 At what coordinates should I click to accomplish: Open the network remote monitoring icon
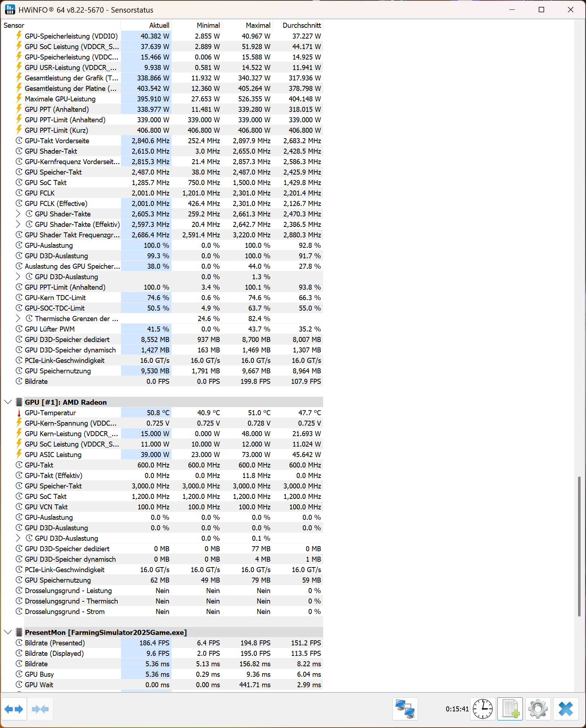(x=405, y=709)
